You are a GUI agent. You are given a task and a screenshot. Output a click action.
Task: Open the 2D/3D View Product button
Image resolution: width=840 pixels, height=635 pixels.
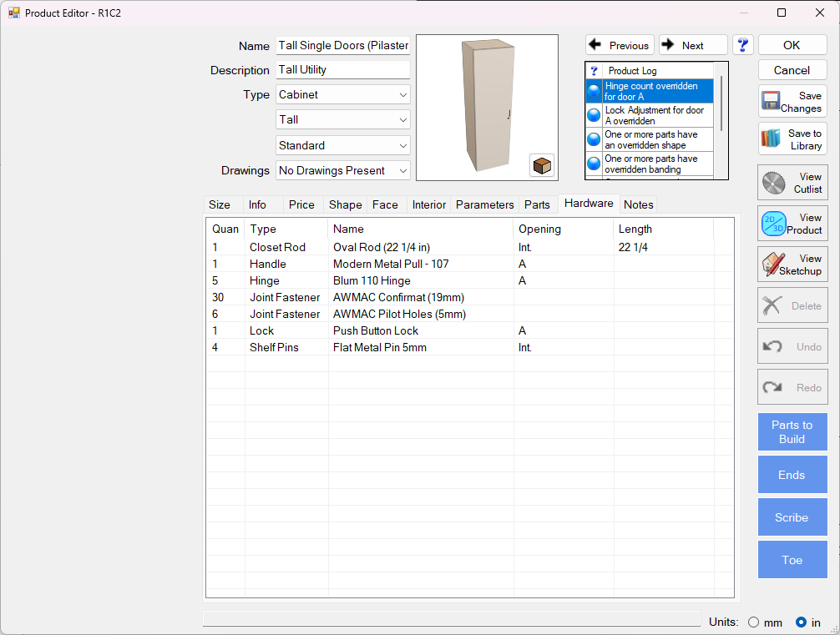pos(792,224)
